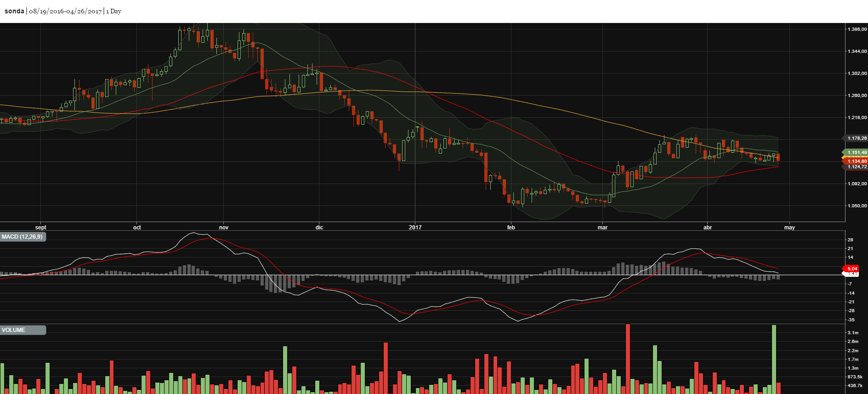Click the '-7' MACD axis label
The image size is (868, 394).
(x=851, y=284)
